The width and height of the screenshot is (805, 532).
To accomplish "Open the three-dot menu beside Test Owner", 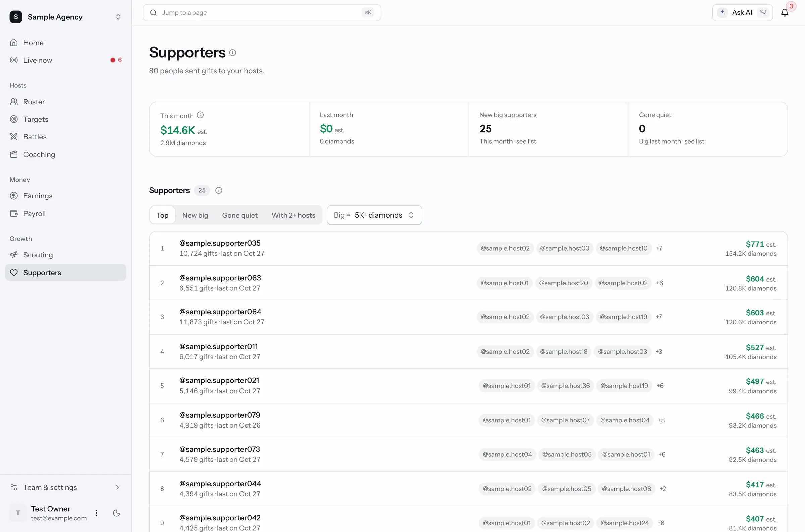I will 96,513.
